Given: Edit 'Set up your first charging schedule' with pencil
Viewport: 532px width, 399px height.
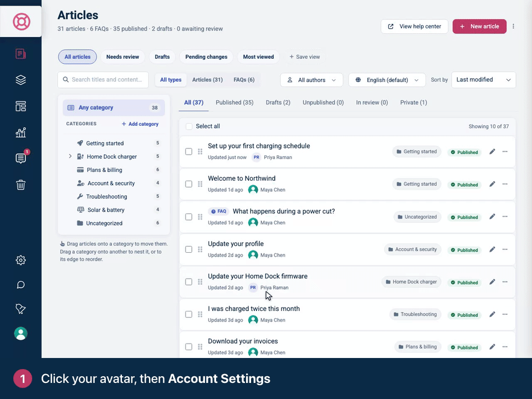Looking at the screenshot, I should 492,152.
